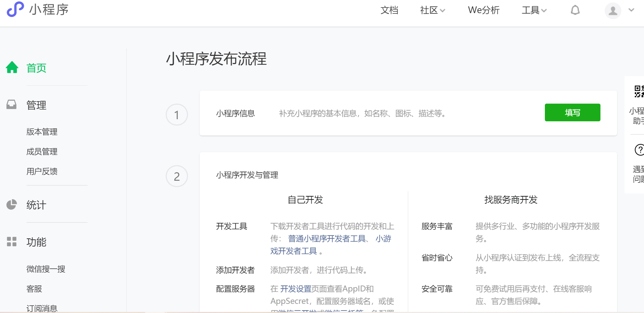
Task: Select 功能 in the sidebar
Action: (36, 242)
